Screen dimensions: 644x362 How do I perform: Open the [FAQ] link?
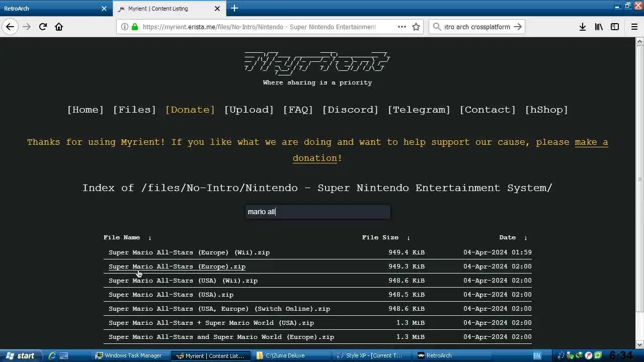point(298,110)
